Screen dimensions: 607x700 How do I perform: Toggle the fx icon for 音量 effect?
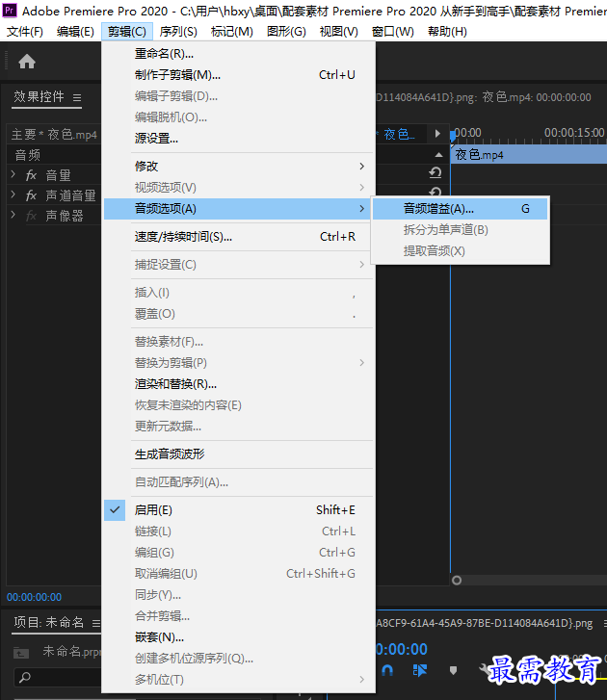[x=31, y=175]
